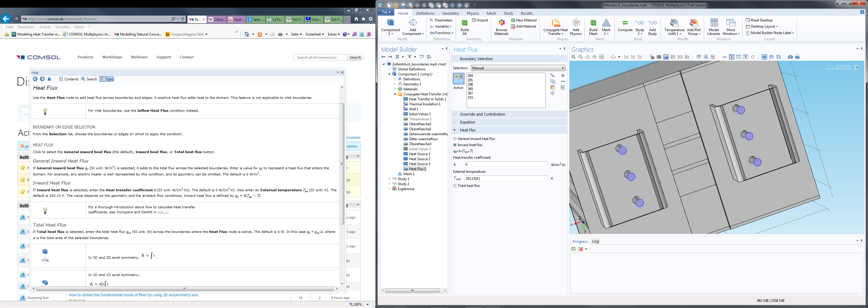The image size is (868, 308).
Task: Switch to Results ribbon tab
Action: [526, 13]
